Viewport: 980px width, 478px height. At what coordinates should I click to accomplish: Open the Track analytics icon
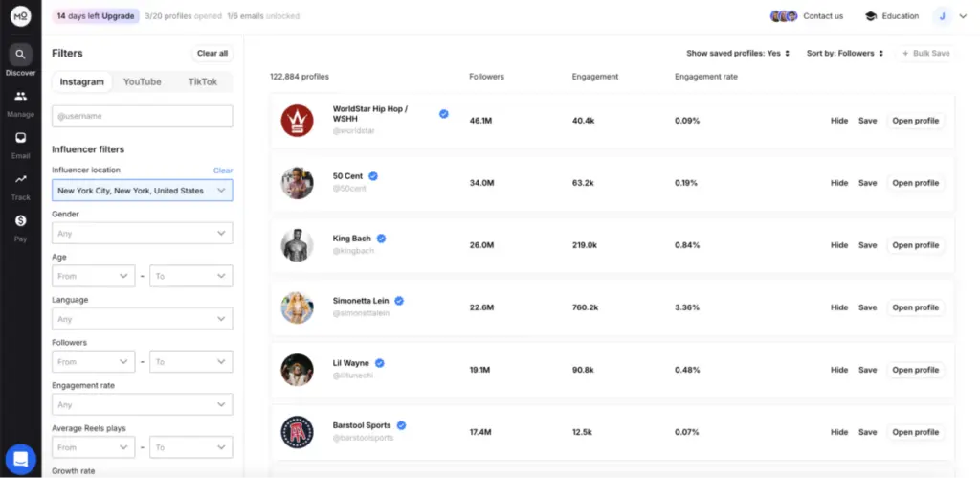point(20,180)
